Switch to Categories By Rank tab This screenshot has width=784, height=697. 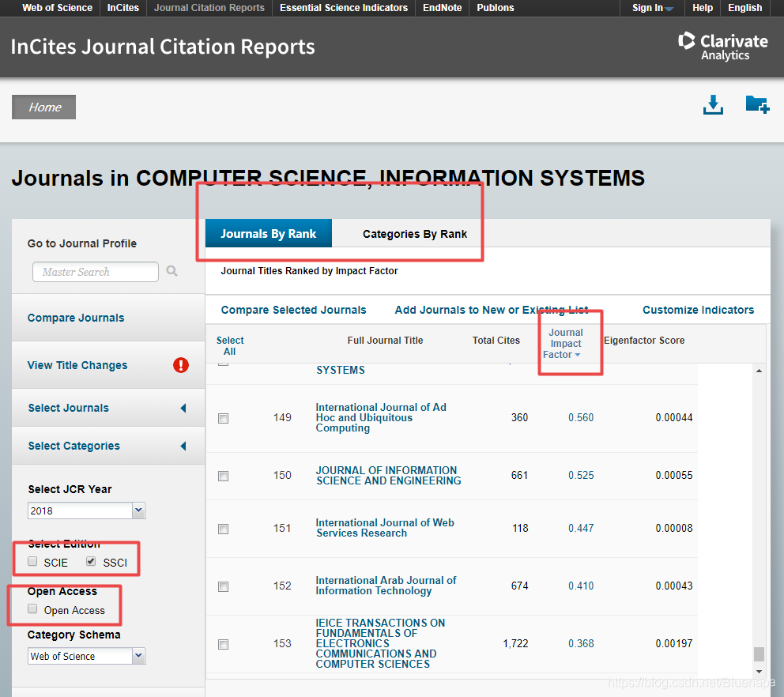[415, 234]
